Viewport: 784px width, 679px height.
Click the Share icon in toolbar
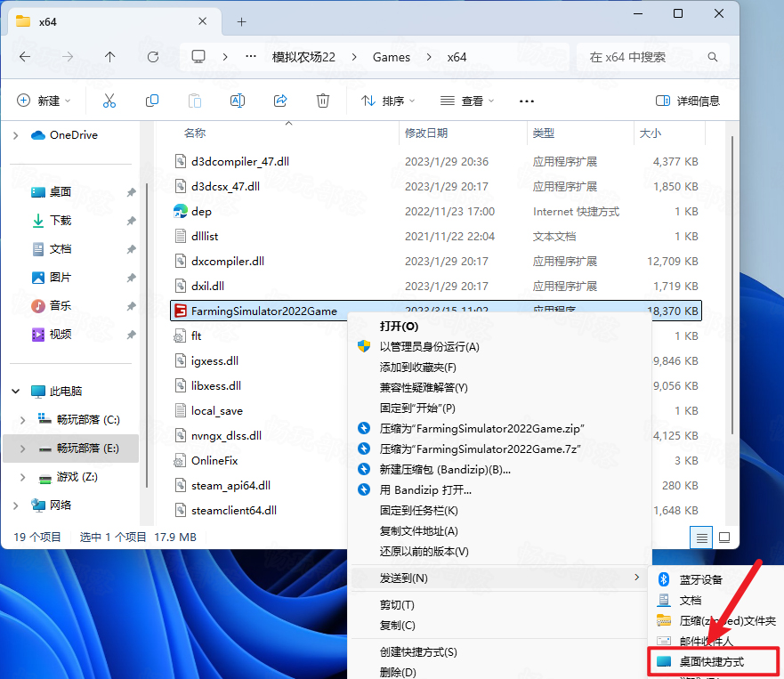tap(280, 101)
